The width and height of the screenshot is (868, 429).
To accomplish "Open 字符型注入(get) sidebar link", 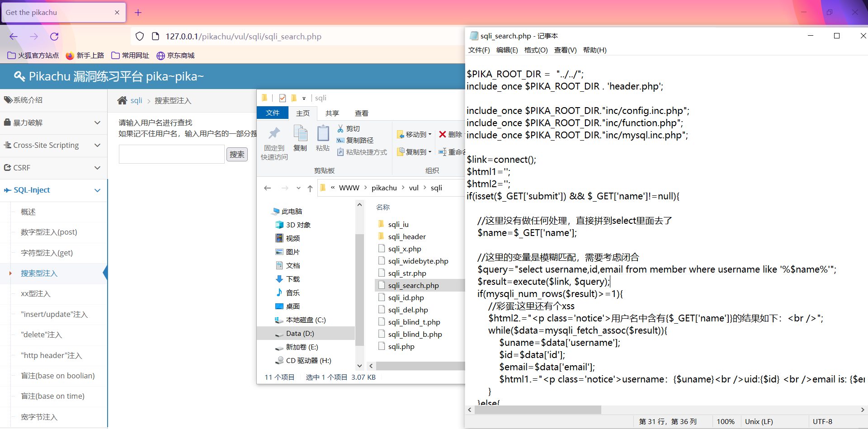I will pyautogui.click(x=47, y=253).
